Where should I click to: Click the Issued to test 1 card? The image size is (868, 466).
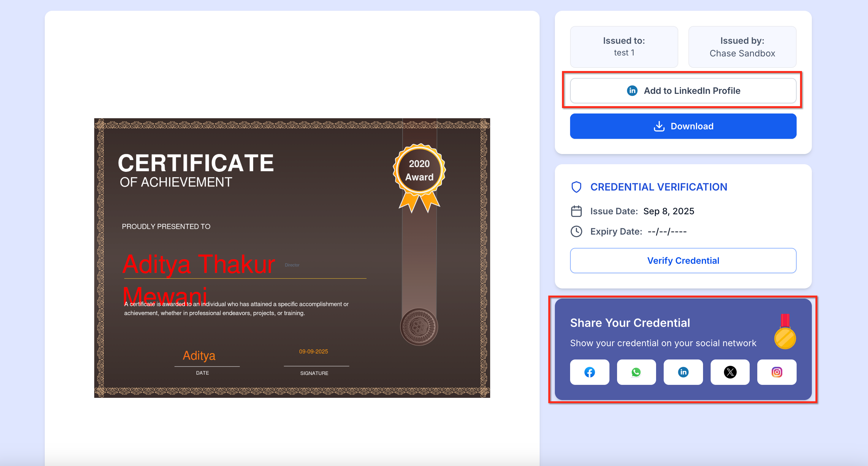tap(624, 47)
